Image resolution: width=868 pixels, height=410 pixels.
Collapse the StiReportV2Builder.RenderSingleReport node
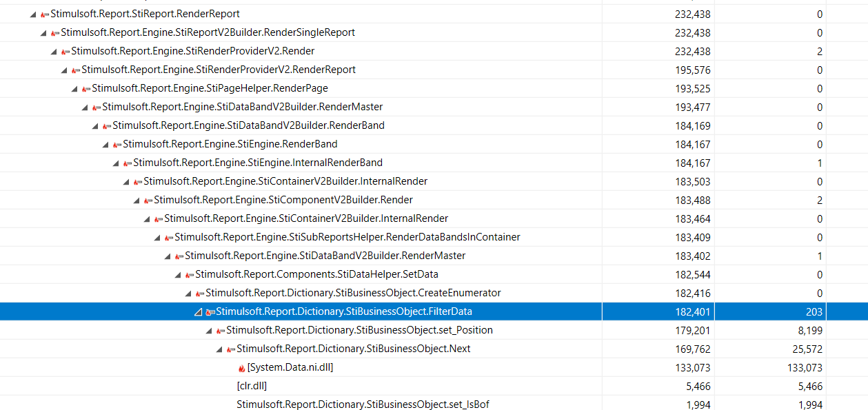tap(44, 33)
